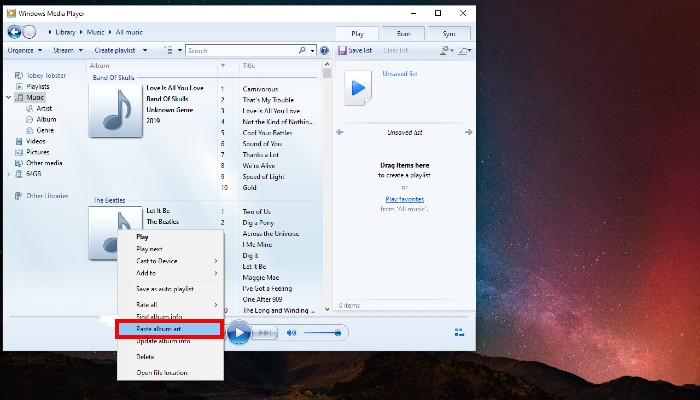Screen dimensions: 700x400
Task: Click the Back navigation arrow
Action: click(x=14, y=33)
